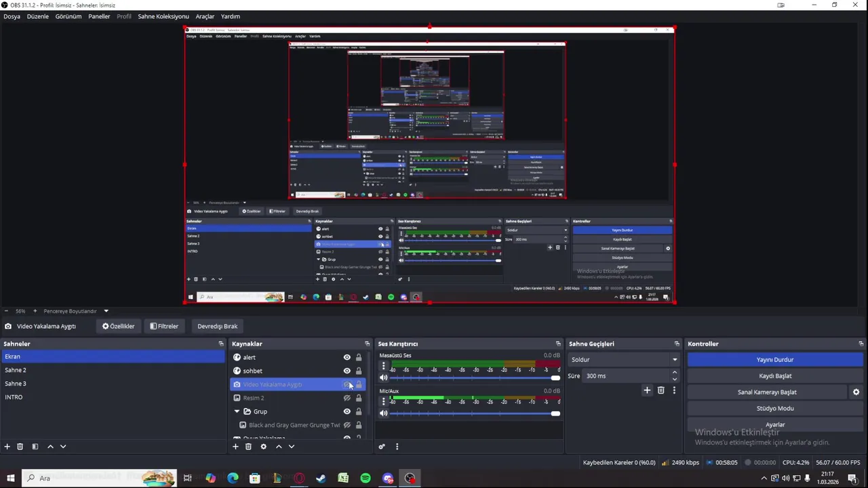
Task: Open the Paneller menu
Action: pos(99,16)
